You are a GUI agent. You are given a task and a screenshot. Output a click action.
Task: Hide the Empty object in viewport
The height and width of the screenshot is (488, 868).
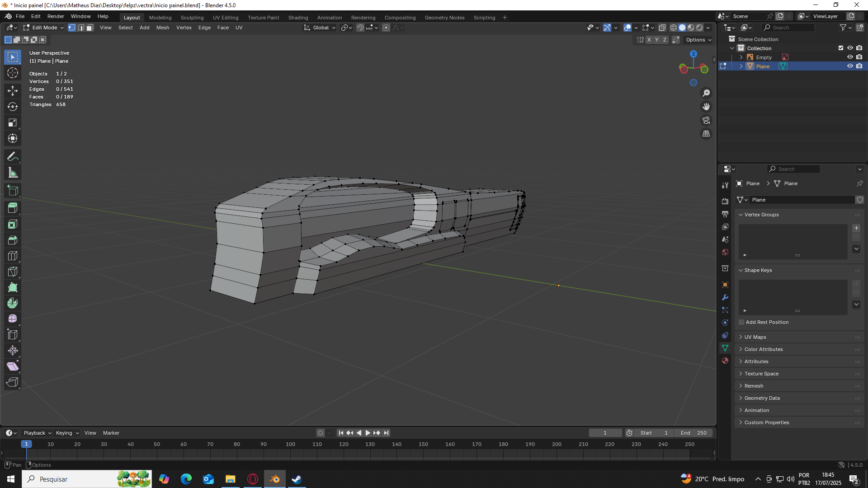tap(850, 57)
